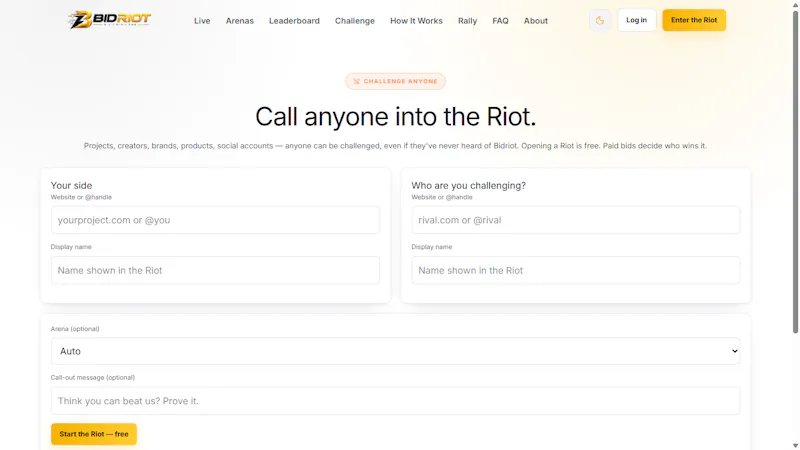Image resolution: width=800 pixels, height=450 pixels.
Task: Click the BidRiot logo
Action: point(110,20)
